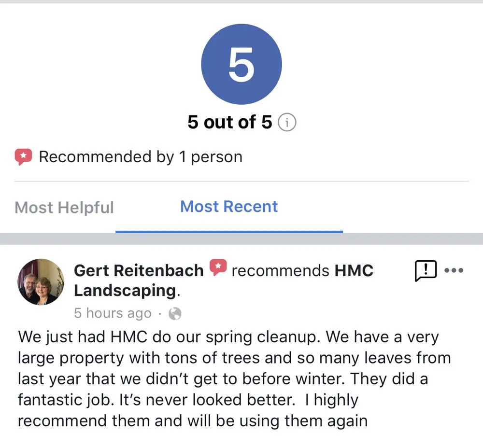Click the red recommendation badge near top

[23, 156]
